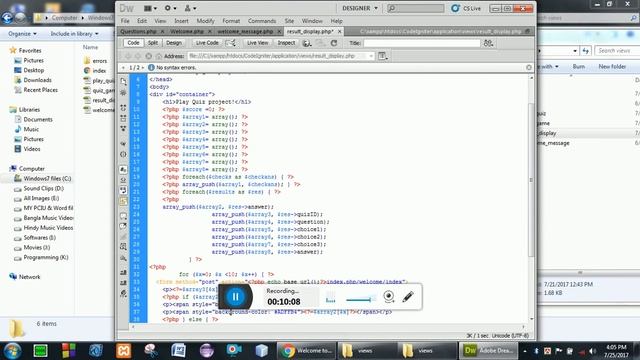Click the Dreamweaver search field

click(415, 8)
